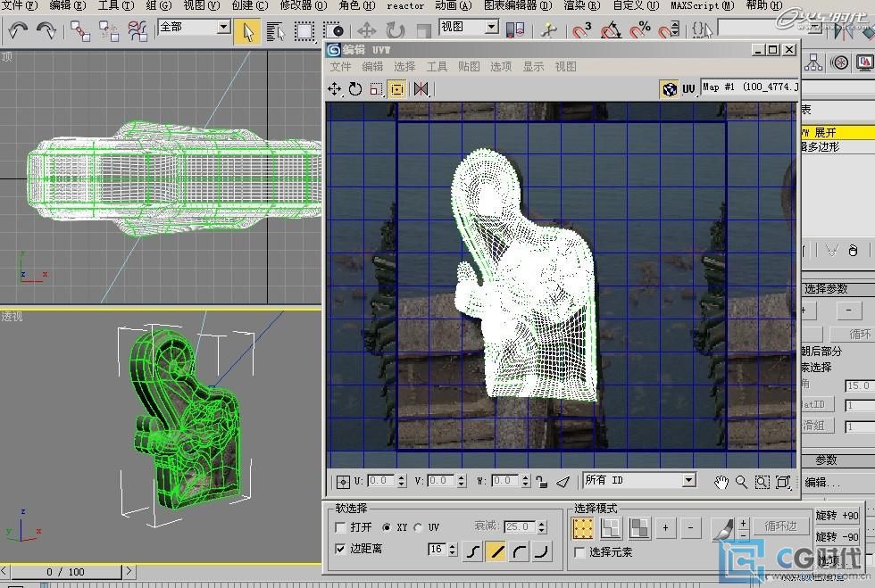This screenshot has width=875, height=588.
Task: Click the U value spinner arrows
Action: (x=402, y=481)
